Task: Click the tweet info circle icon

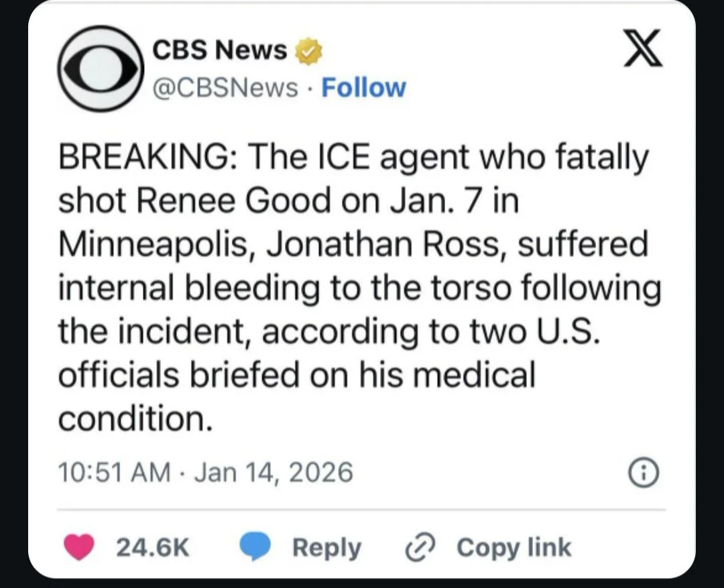Action: [644, 474]
